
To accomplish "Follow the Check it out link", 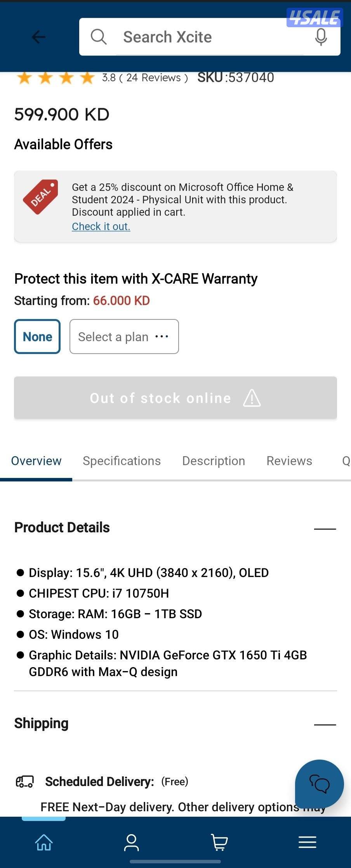I will coord(101,227).
